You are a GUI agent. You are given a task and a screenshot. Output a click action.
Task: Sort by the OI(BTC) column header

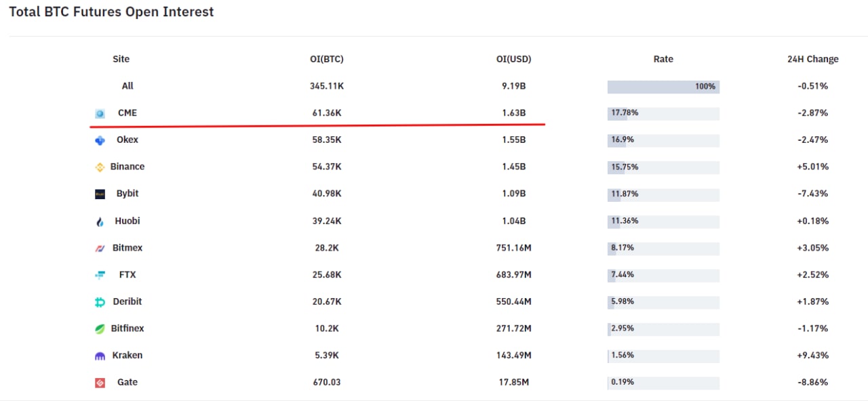[326, 59]
